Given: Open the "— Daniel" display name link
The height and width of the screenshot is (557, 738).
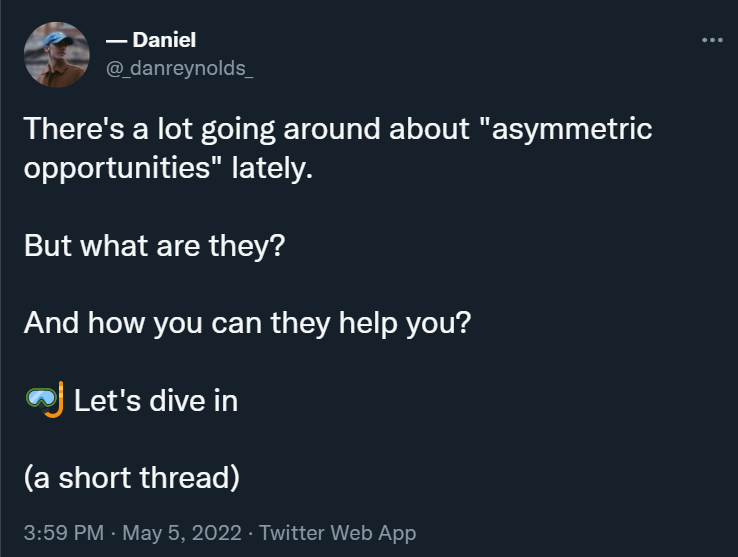Looking at the screenshot, I should click(x=150, y=40).
